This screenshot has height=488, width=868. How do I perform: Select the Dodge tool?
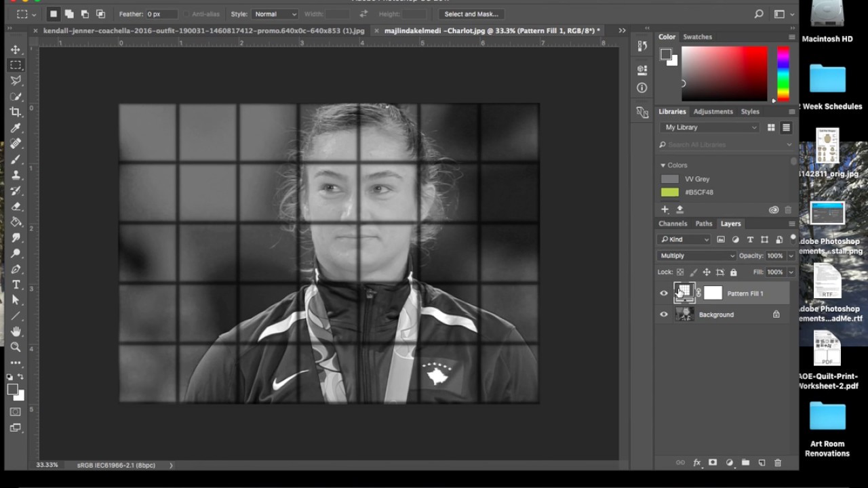pos(16,253)
